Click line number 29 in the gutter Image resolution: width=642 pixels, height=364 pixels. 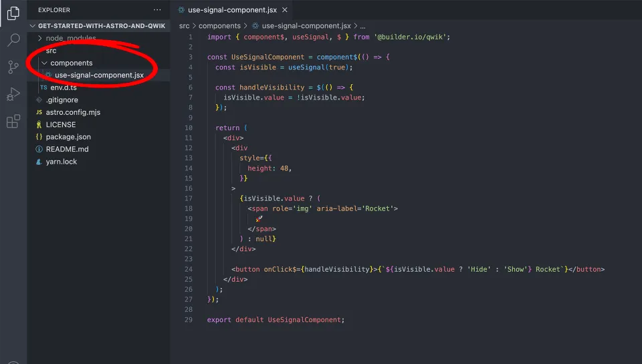(189, 320)
